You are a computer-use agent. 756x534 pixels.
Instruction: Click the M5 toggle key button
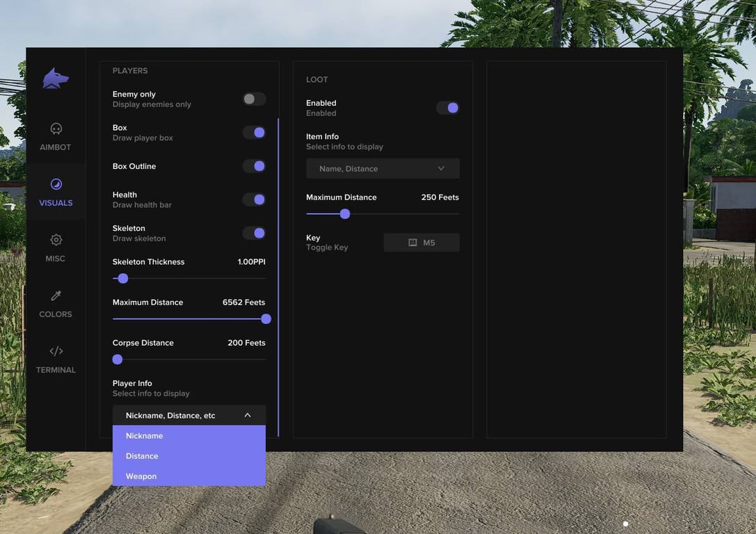421,243
